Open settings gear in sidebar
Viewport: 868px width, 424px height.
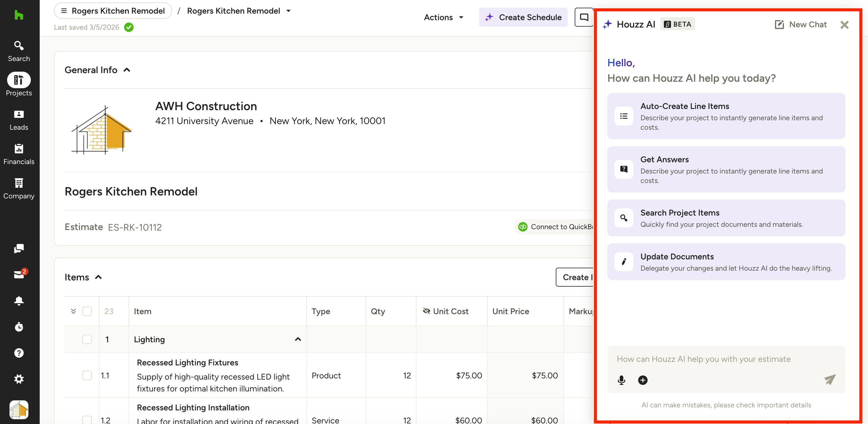(19, 379)
